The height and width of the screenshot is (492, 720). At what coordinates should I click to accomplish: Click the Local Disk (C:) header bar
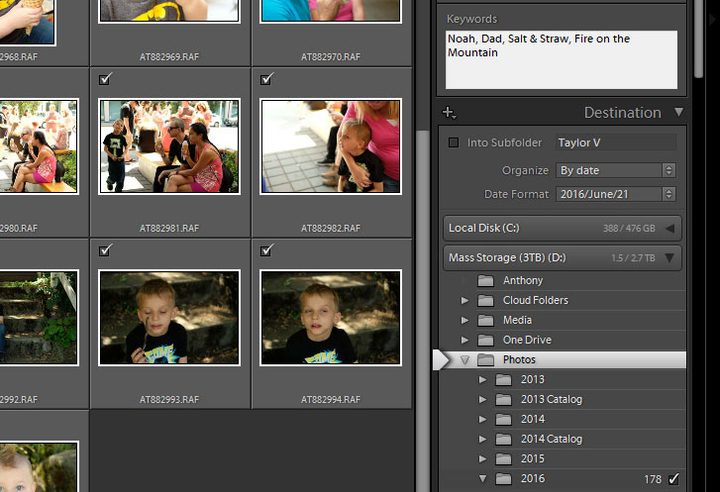pos(562,228)
